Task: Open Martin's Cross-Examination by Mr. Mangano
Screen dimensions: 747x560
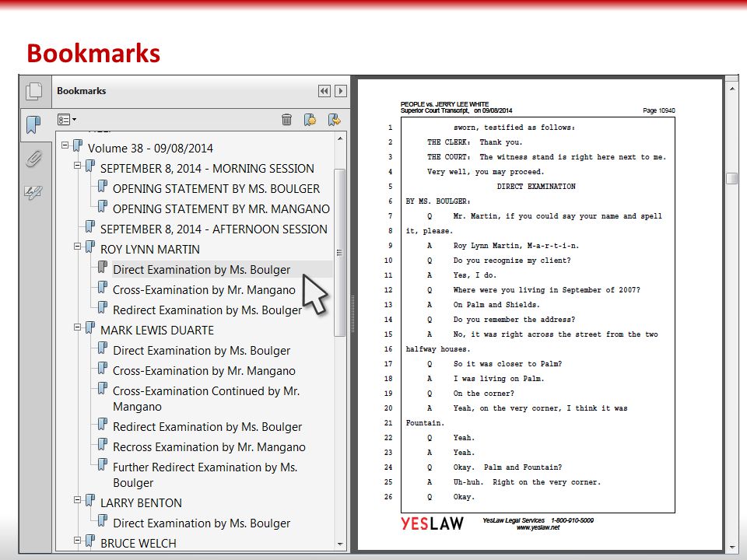Action: pos(204,290)
